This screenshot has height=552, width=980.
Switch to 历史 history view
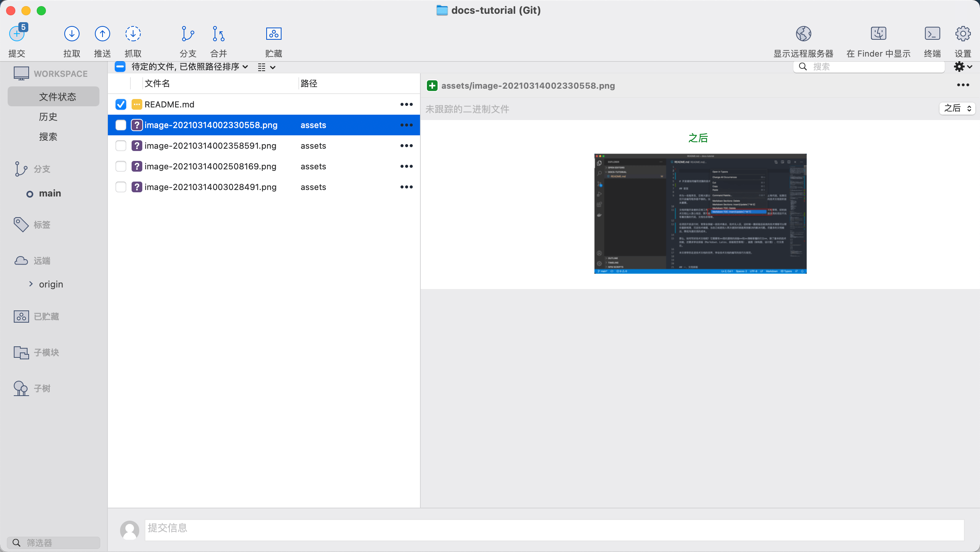tap(48, 117)
